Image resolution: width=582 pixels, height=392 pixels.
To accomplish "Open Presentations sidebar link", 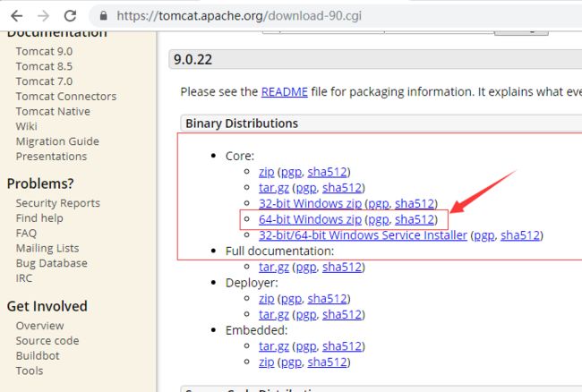I will pos(51,157).
